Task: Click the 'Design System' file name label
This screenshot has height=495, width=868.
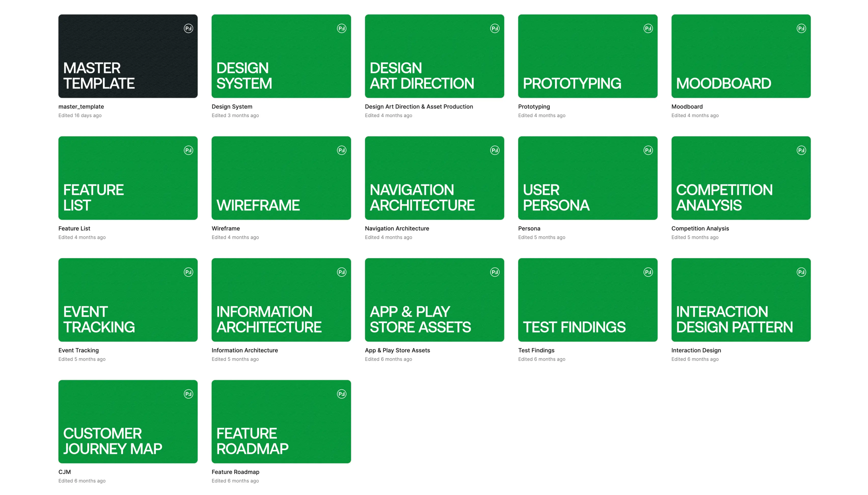Action: click(232, 107)
